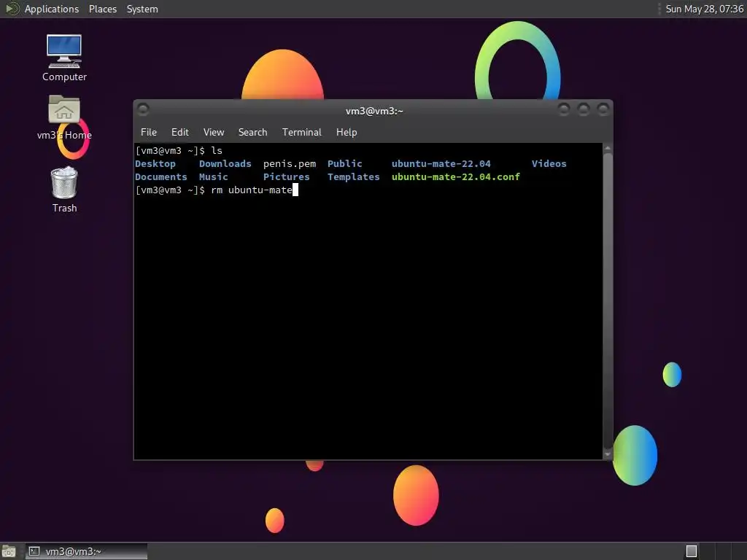Image resolution: width=747 pixels, height=560 pixels.
Task: Click the Pictures entry in the ls output
Action: pyautogui.click(x=286, y=176)
